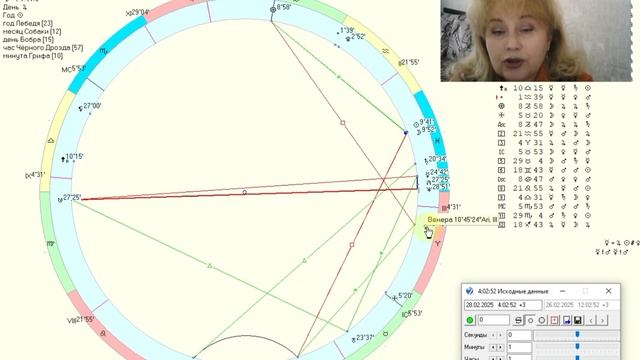Click the Libra sign glyph on zodiac ring
Image resolution: width=640 pixels, height=360 pixels.
point(51,140)
